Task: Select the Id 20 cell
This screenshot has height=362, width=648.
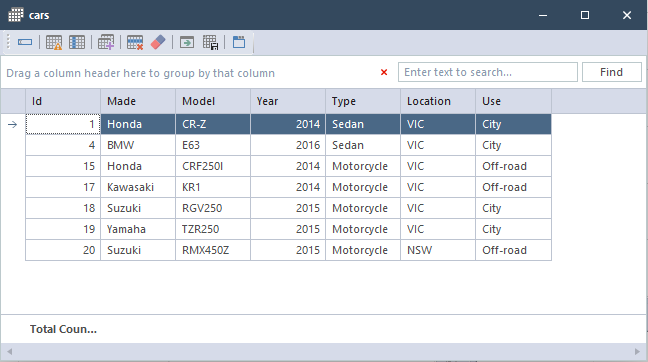Action: [63, 250]
